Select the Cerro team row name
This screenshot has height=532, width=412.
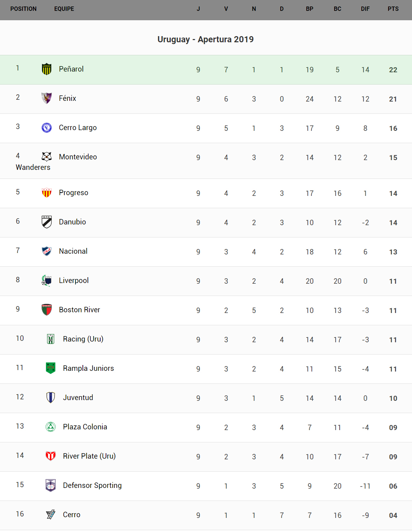(72, 515)
